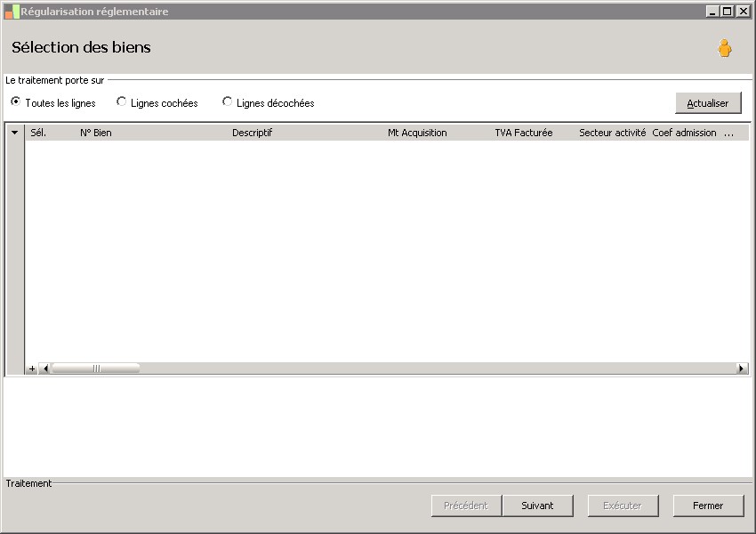The height and width of the screenshot is (534, 756).
Task: Click the horizontal scrollbar right arrow
Action: (742, 368)
